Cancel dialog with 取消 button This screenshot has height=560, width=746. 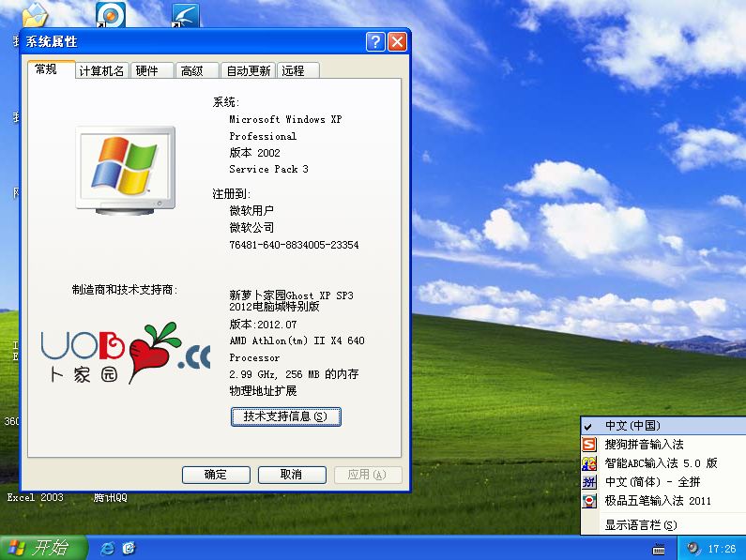tap(292, 475)
